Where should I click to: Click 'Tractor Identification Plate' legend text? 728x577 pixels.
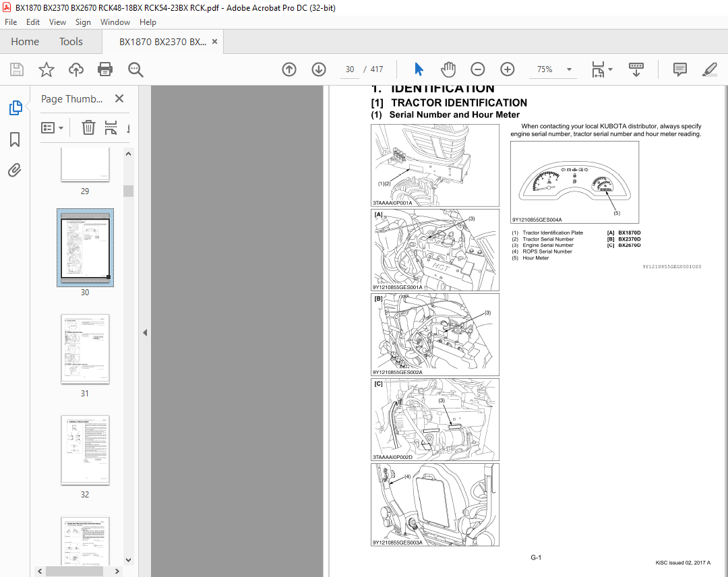[553, 233]
